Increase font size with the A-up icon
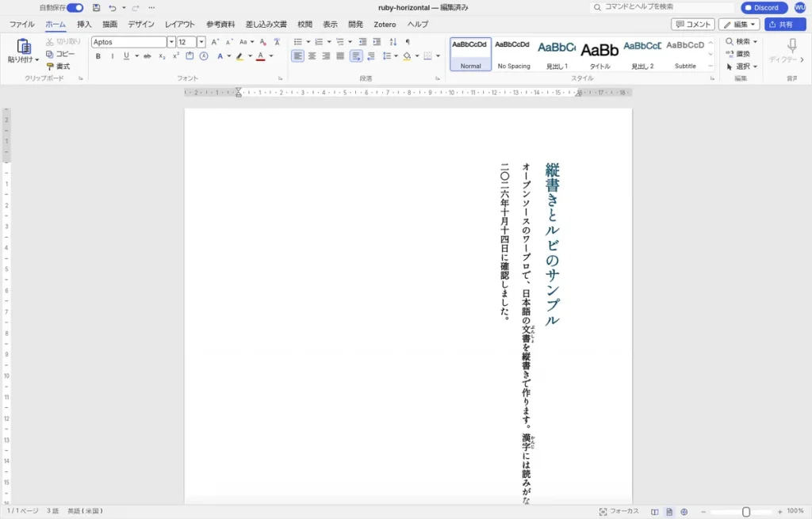Viewport: 812px width, 519px height. coord(215,42)
